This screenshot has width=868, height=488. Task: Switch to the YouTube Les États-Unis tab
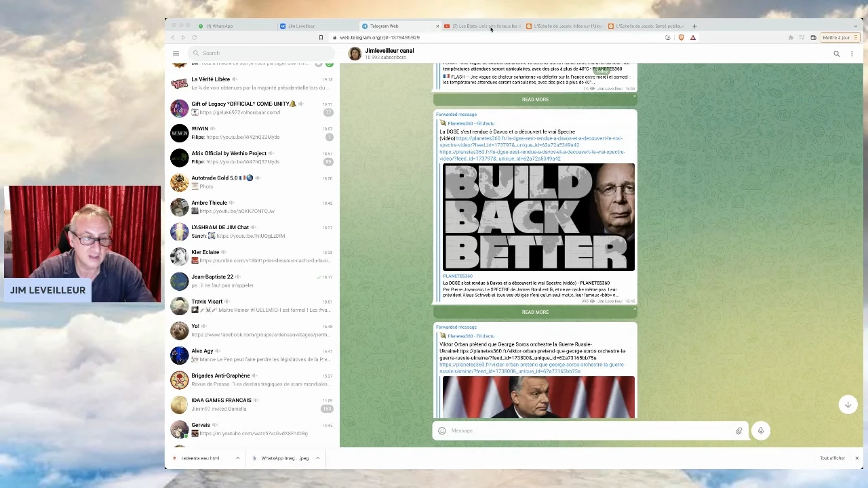point(483,26)
